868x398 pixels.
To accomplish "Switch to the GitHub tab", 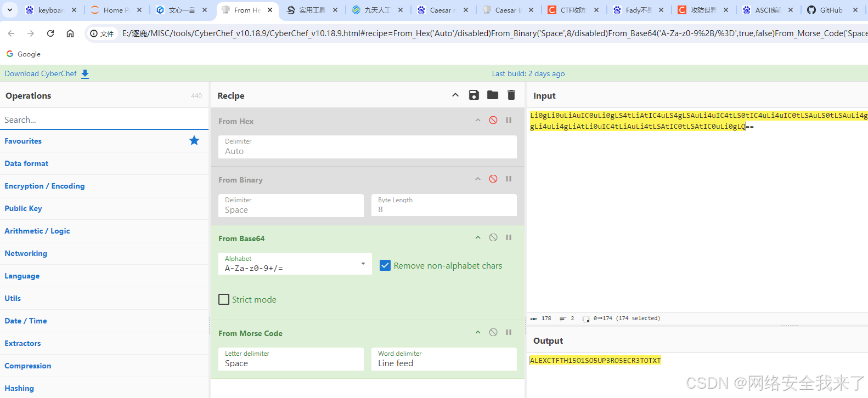I will 831,10.
